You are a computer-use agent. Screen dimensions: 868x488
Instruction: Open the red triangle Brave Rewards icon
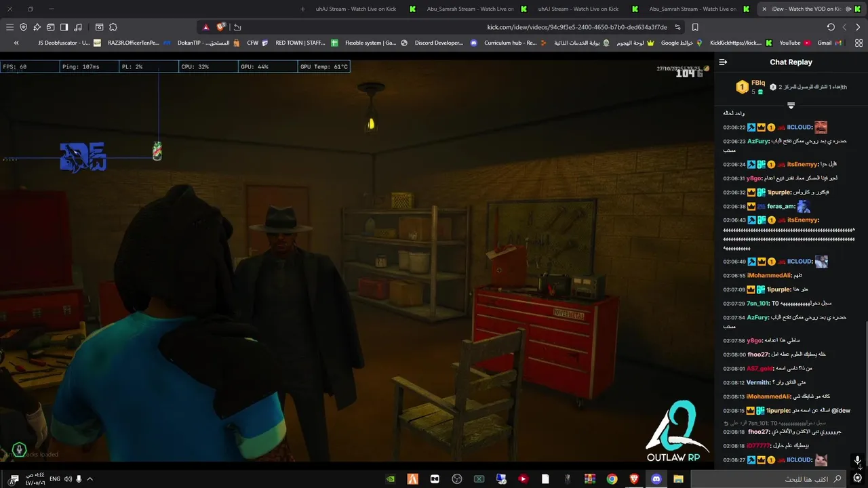coord(206,27)
